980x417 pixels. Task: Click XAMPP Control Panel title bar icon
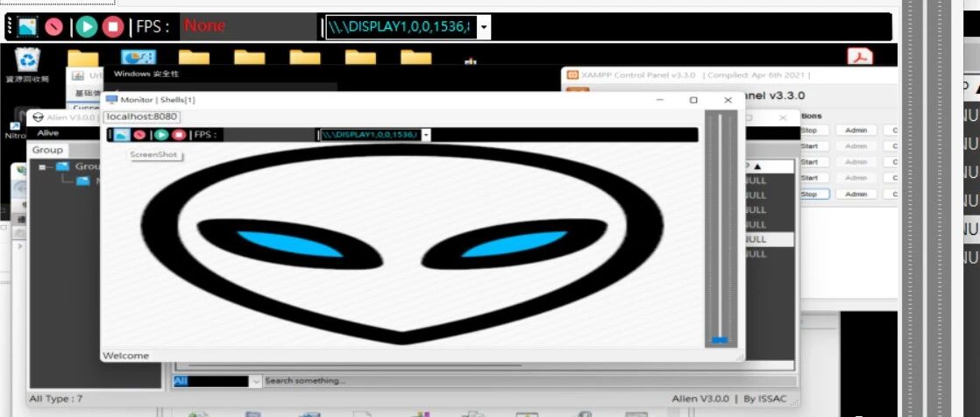[572, 75]
